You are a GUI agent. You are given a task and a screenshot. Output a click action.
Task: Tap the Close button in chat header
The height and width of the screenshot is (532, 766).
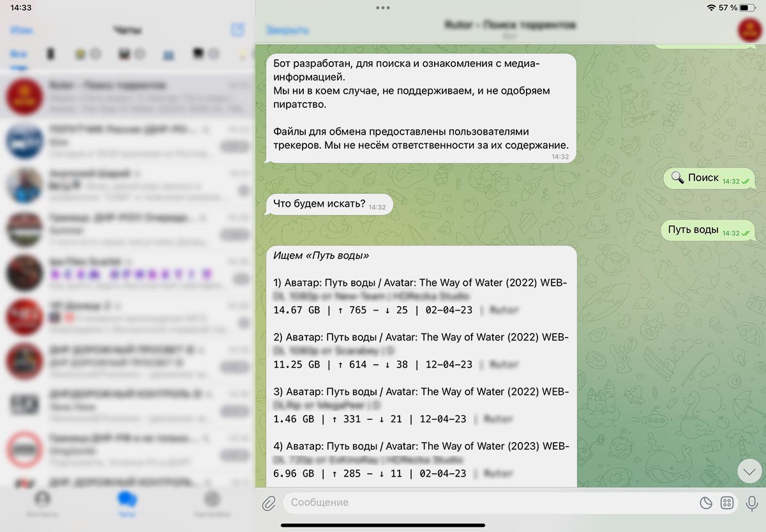click(x=287, y=30)
